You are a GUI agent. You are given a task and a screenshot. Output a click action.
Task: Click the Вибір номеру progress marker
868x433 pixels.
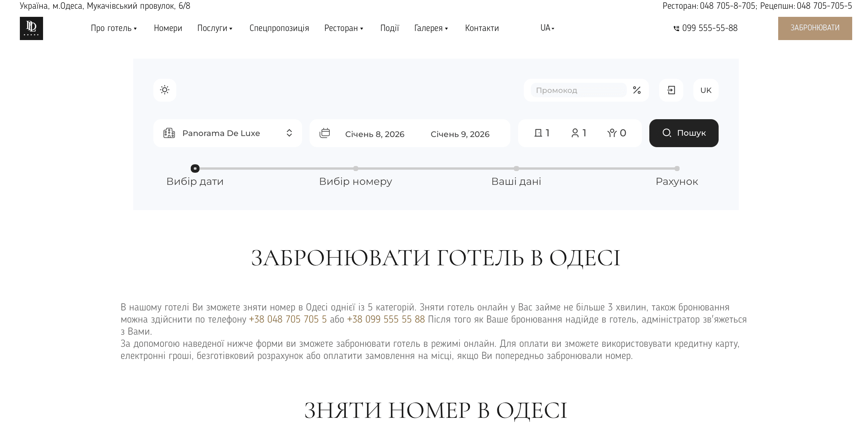pos(356,168)
